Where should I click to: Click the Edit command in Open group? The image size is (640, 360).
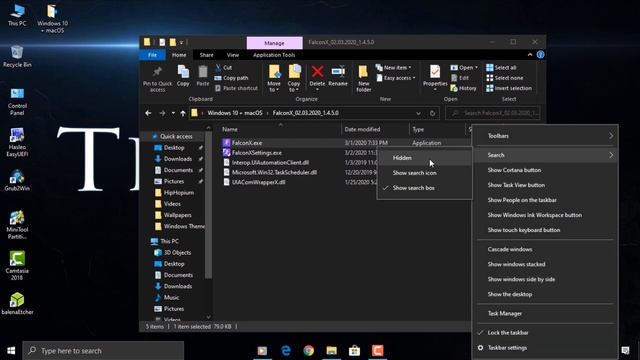coord(460,78)
